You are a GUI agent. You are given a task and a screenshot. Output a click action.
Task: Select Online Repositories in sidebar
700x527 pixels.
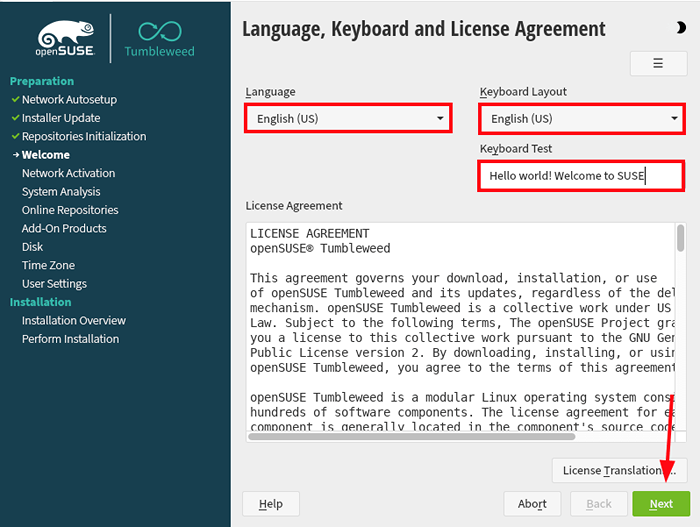point(70,210)
